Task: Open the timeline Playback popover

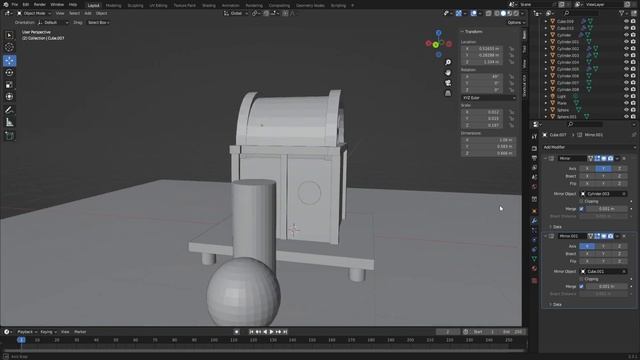Action: click(x=27, y=332)
